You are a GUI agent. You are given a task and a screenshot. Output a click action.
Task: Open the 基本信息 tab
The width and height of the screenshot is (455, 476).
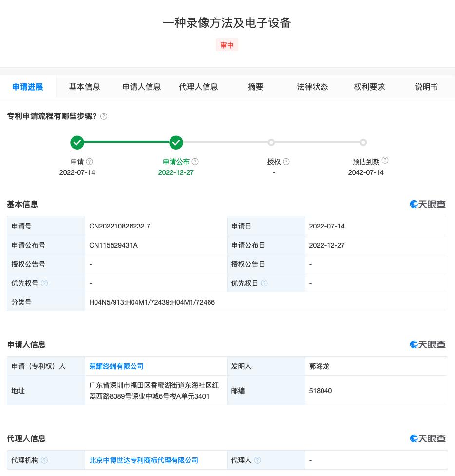click(x=84, y=87)
